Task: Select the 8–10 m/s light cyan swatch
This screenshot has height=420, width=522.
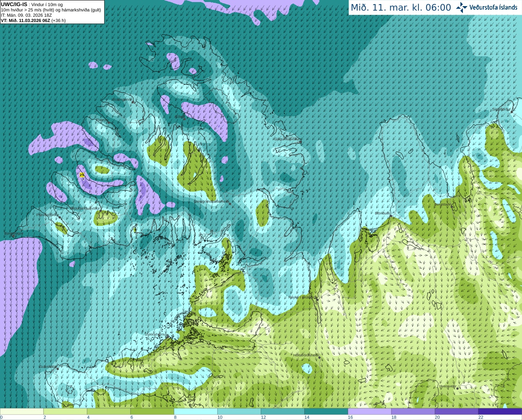Action: (196, 411)
